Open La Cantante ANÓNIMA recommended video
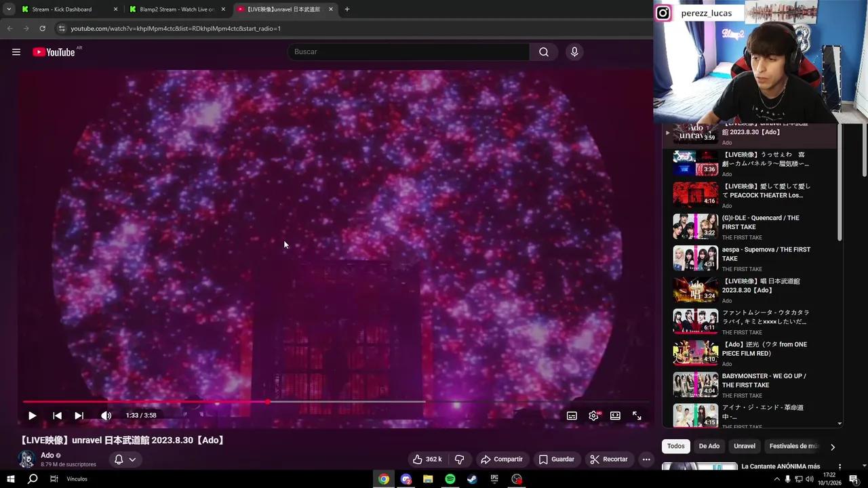The width and height of the screenshot is (868, 488). 781,466
